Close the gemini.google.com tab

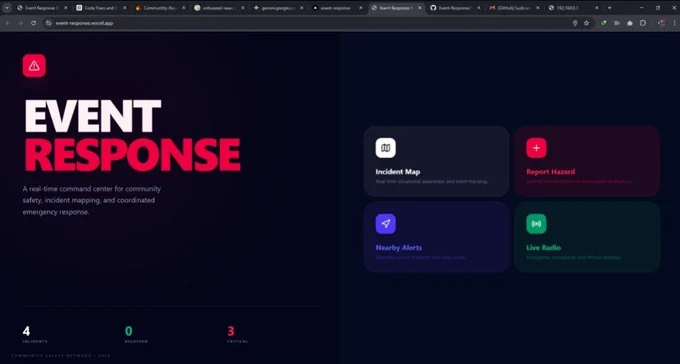coord(301,8)
